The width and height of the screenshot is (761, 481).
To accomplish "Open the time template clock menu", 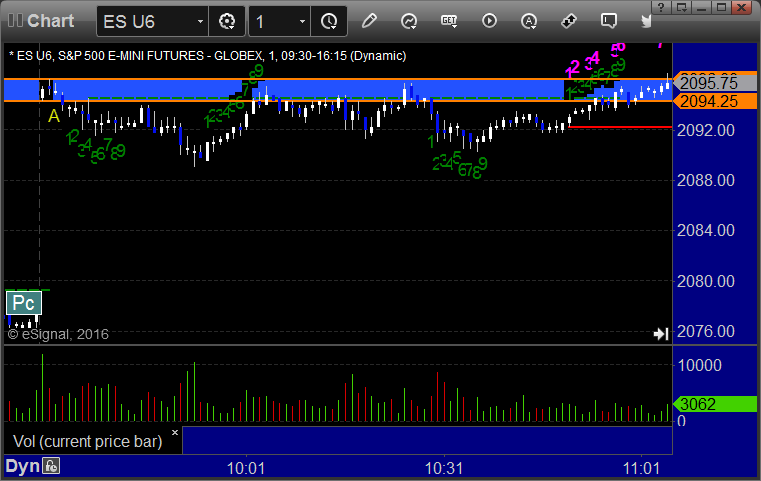I will pyautogui.click(x=329, y=21).
